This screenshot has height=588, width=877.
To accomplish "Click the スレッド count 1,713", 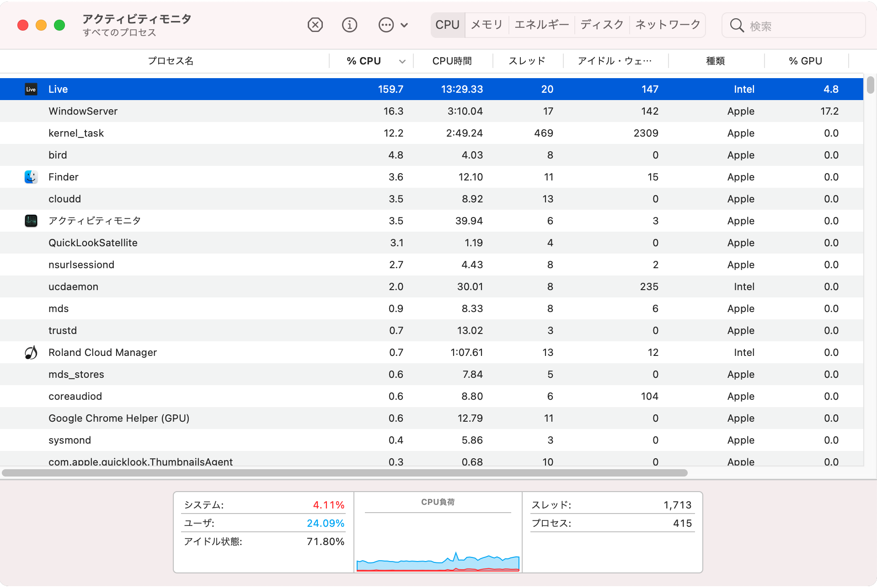I will (x=678, y=505).
